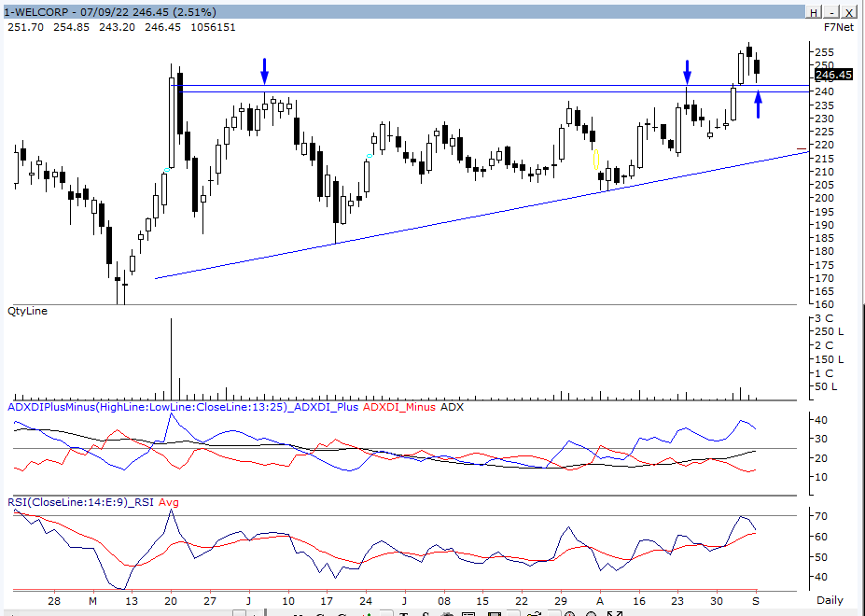Click the dash minimize button beside H
This screenshot has width=865, height=616.
click(831, 12)
